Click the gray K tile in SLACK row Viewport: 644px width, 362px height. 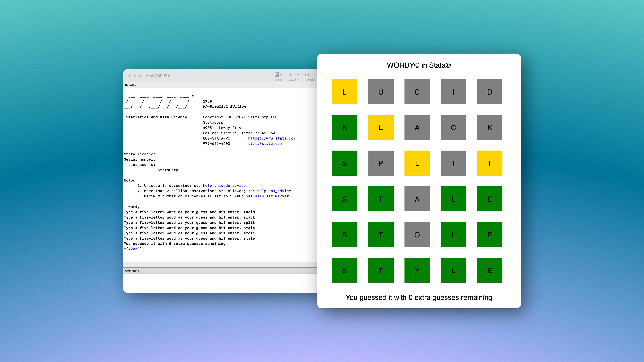click(x=489, y=127)
